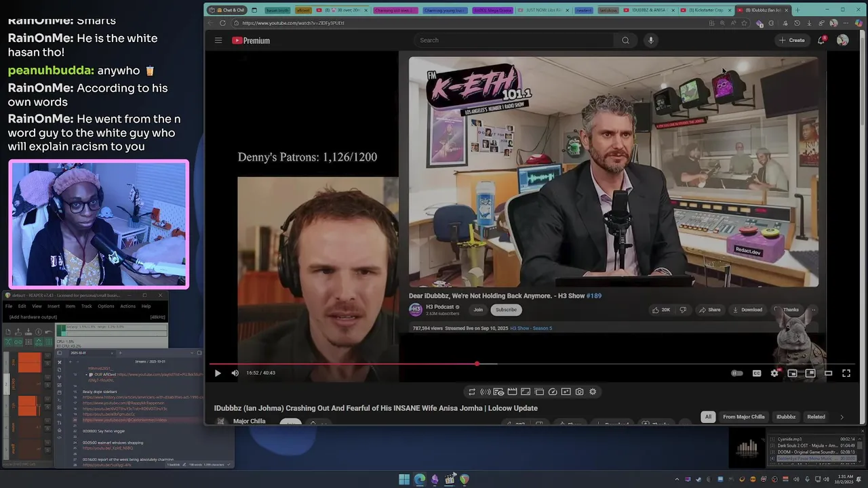Expand the 'Charming young bucs' tab group
The image size is (868, 488).
point(445,10)
